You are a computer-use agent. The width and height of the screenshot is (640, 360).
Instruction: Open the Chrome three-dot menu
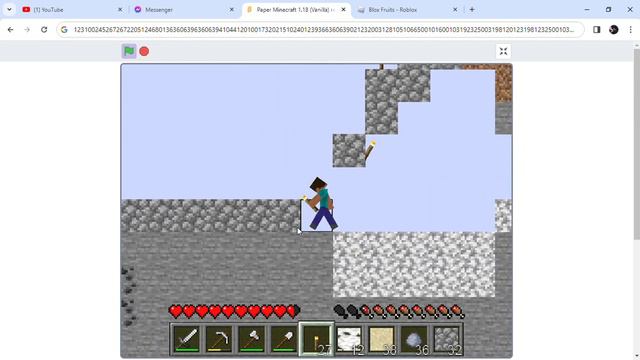point(630,29)
